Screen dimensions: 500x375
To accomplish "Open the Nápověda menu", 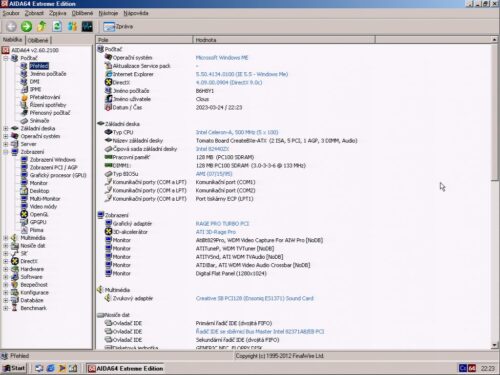I will [x=136, y=13].
